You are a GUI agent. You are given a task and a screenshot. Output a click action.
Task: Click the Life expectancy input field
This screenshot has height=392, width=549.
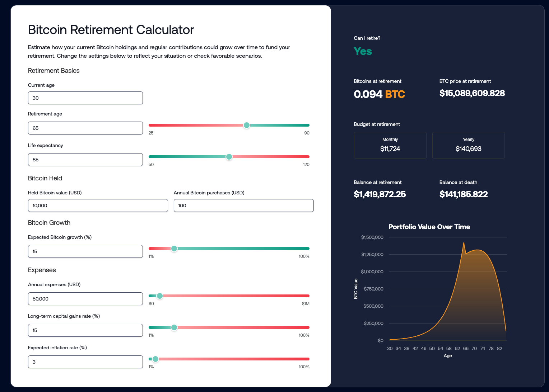[x=85, y=160]
